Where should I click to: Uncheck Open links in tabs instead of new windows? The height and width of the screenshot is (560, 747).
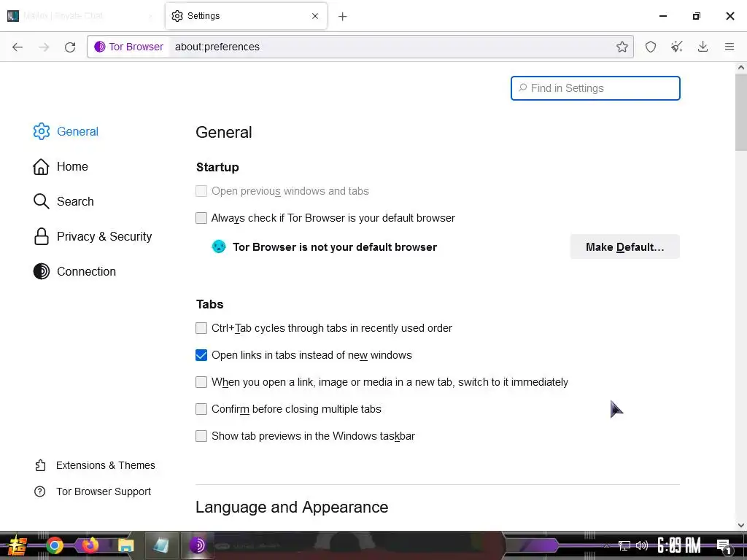[x=201, y=355]
